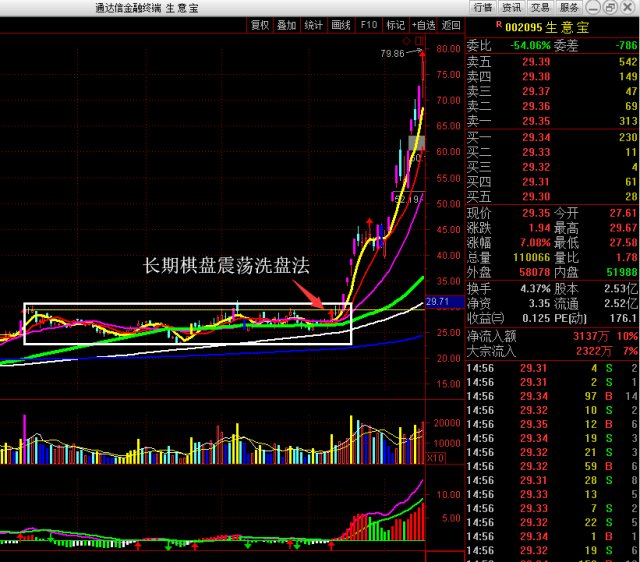Add stock to watchlist with +自选
640x562 pixels.
(x=424, y=25)
